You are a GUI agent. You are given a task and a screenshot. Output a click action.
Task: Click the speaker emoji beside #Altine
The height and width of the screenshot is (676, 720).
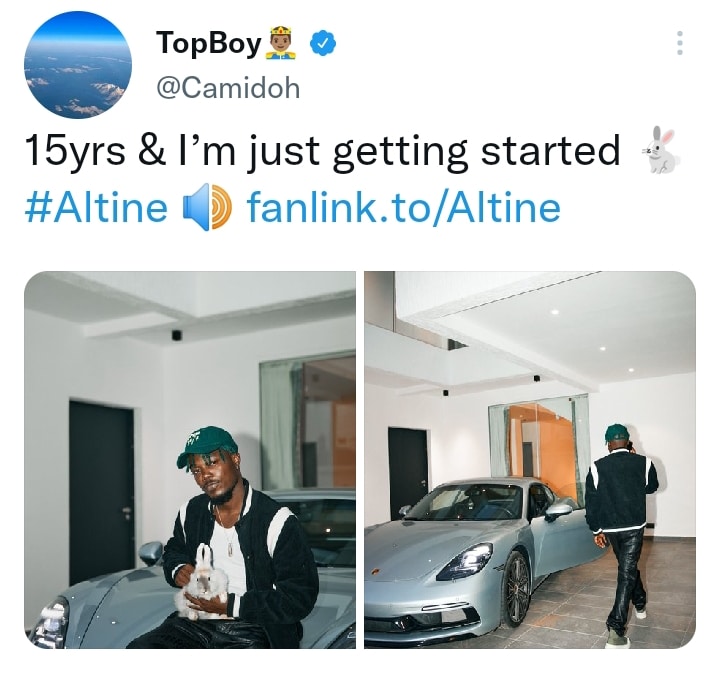point(208,207)
